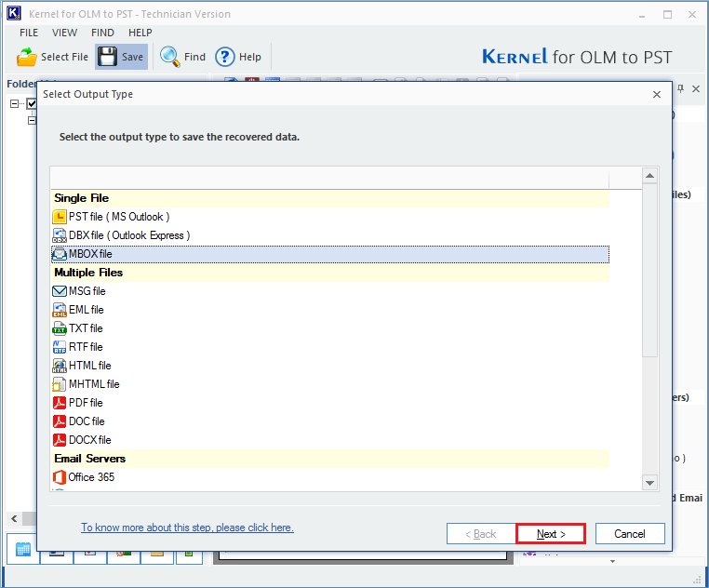Open the calendar view icon at bottom left

point(23,549)
